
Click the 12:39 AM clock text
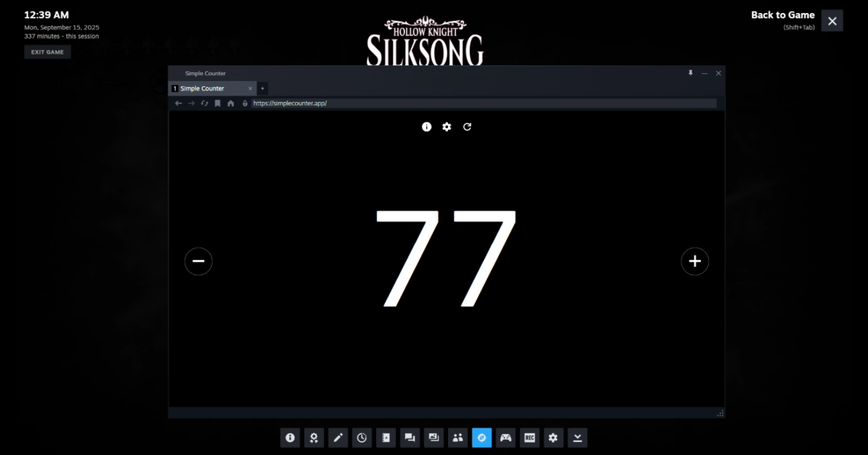pos(47,15)
